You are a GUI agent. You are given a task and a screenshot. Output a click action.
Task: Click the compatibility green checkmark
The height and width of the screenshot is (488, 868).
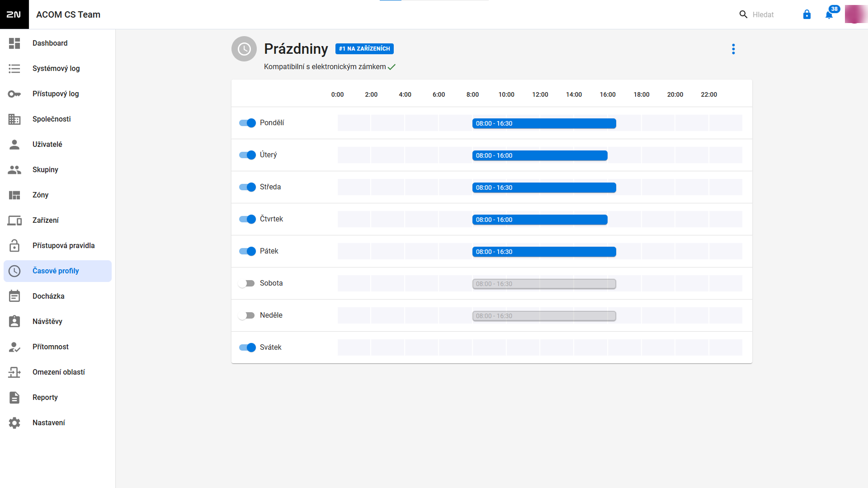392,67
